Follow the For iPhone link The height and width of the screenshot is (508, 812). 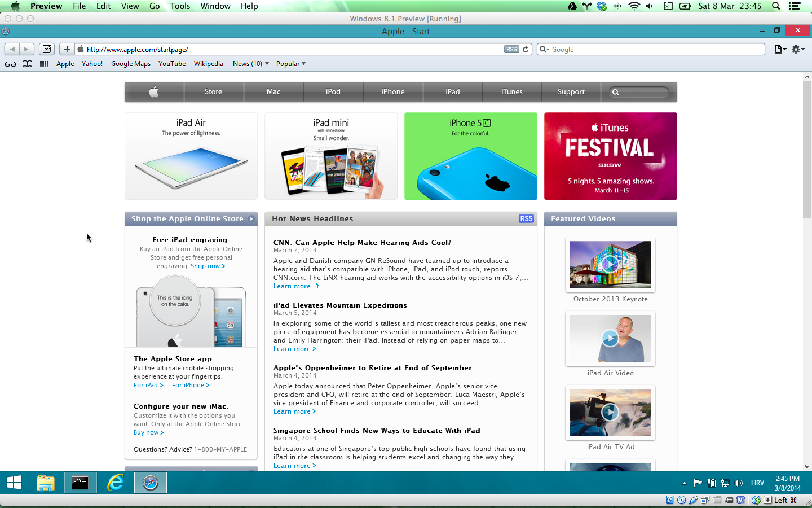click(x=191, y=385)
